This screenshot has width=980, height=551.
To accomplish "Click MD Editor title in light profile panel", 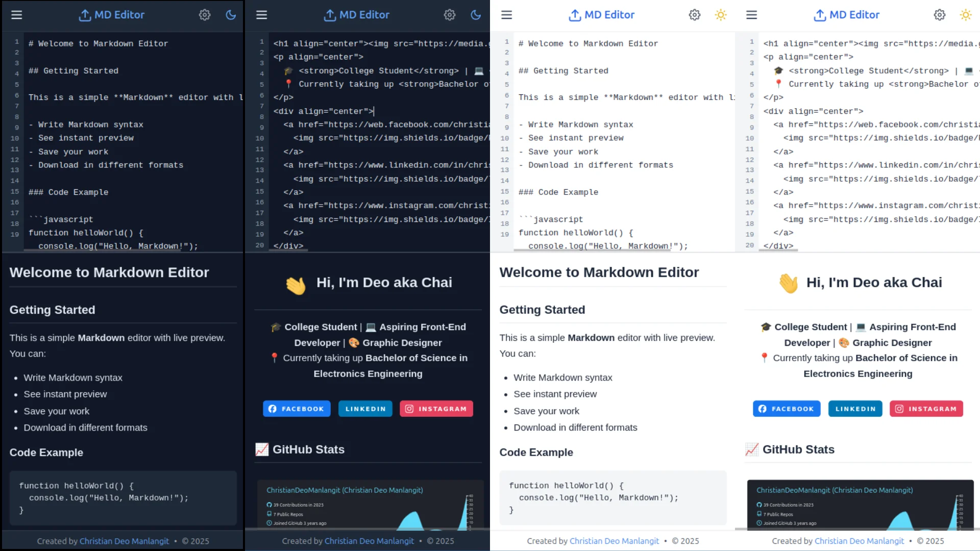I will pyautogui.click(x=854, y=15).
